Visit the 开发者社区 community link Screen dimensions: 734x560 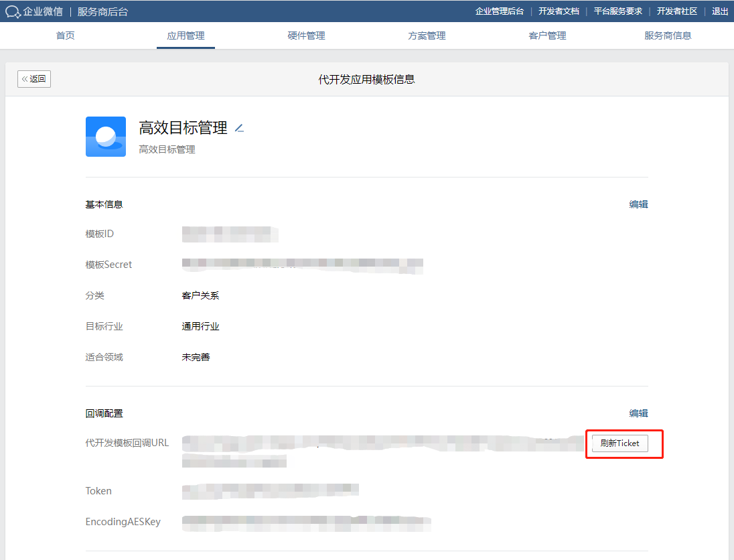(x=676, y=11)
